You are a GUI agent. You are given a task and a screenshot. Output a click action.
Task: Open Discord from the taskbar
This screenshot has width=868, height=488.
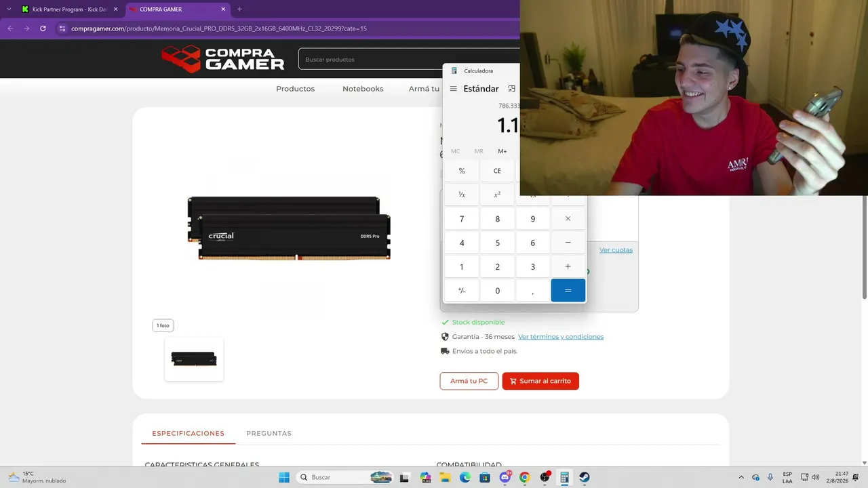pyautogui.click(x=505, y=477)
